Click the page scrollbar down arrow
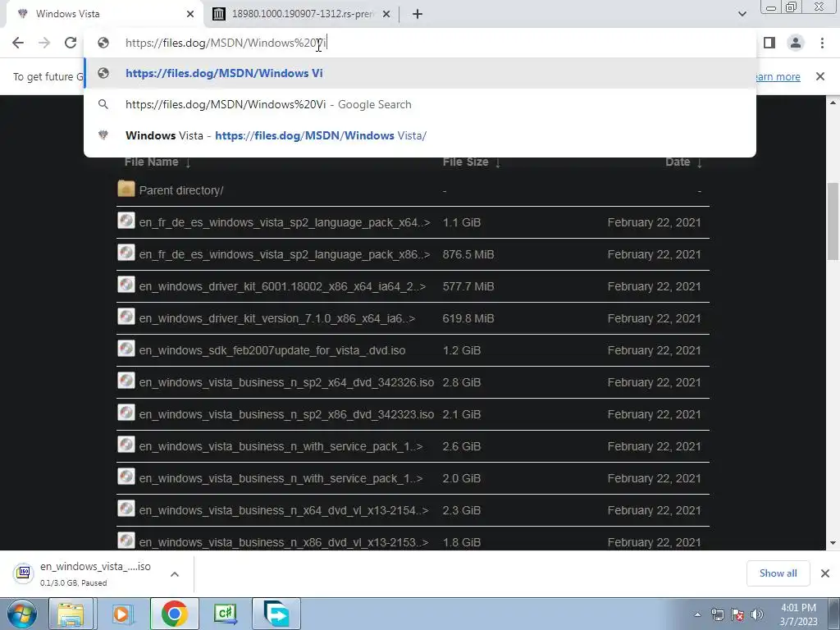 pyautogui.click(x=833, y=543)
